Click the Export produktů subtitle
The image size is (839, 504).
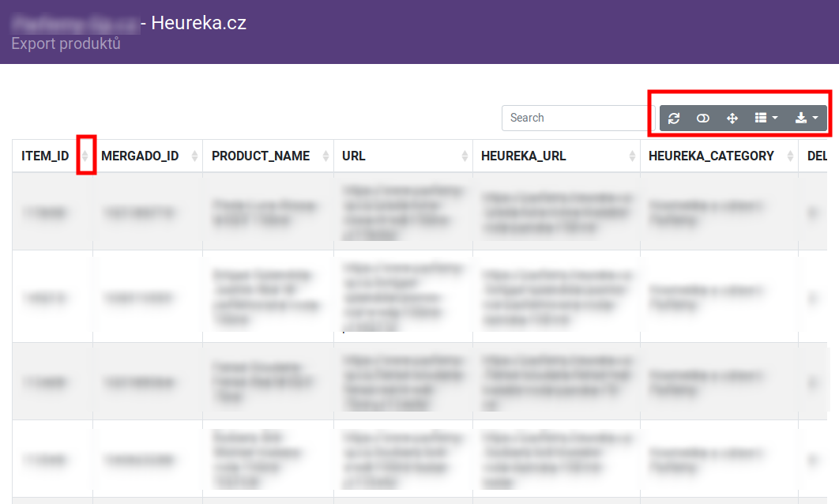[x=66, y=44]
